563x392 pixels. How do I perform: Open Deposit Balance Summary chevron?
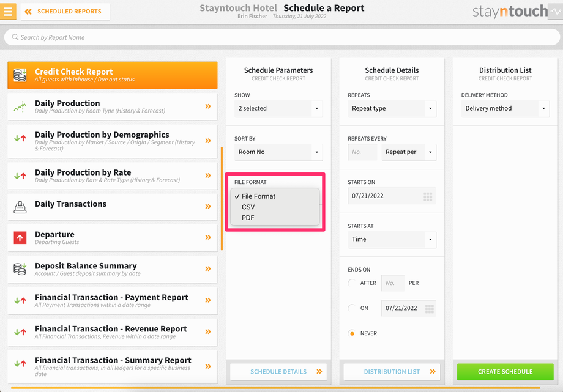(208, 269)
